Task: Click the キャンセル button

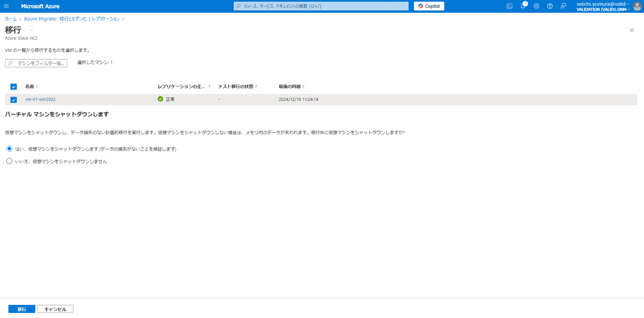Action: click(x=55, y=309)
